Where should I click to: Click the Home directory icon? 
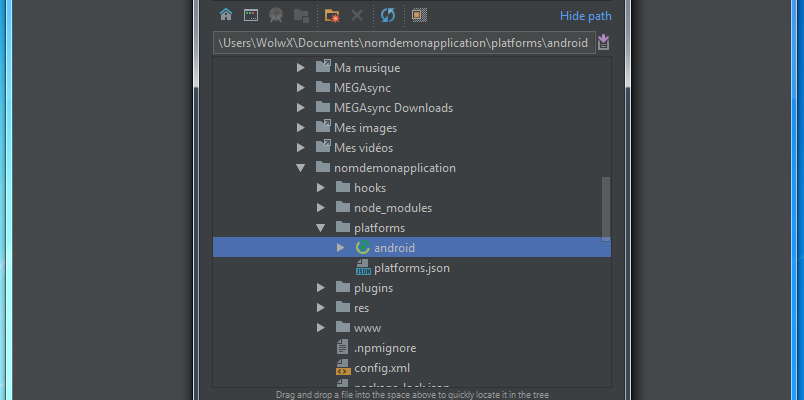pos(226,15)
